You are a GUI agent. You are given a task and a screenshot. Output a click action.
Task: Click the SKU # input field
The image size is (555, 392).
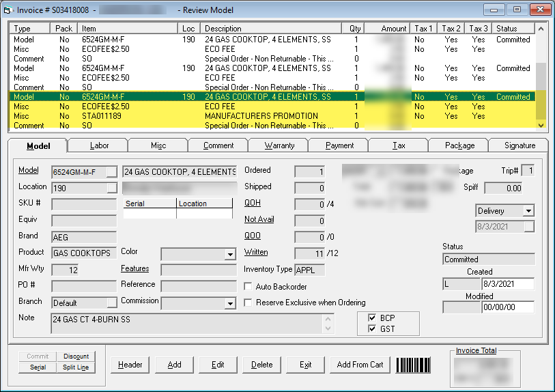click(84, 204)
